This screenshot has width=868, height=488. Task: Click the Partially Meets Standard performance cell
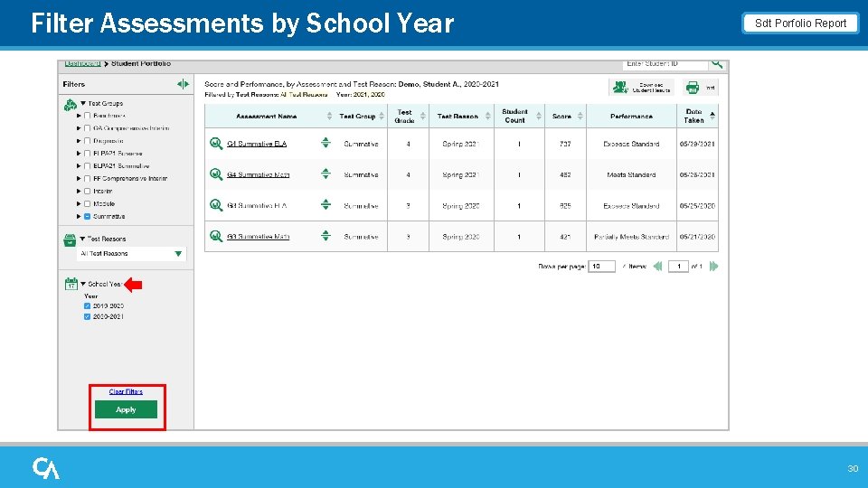631,237
